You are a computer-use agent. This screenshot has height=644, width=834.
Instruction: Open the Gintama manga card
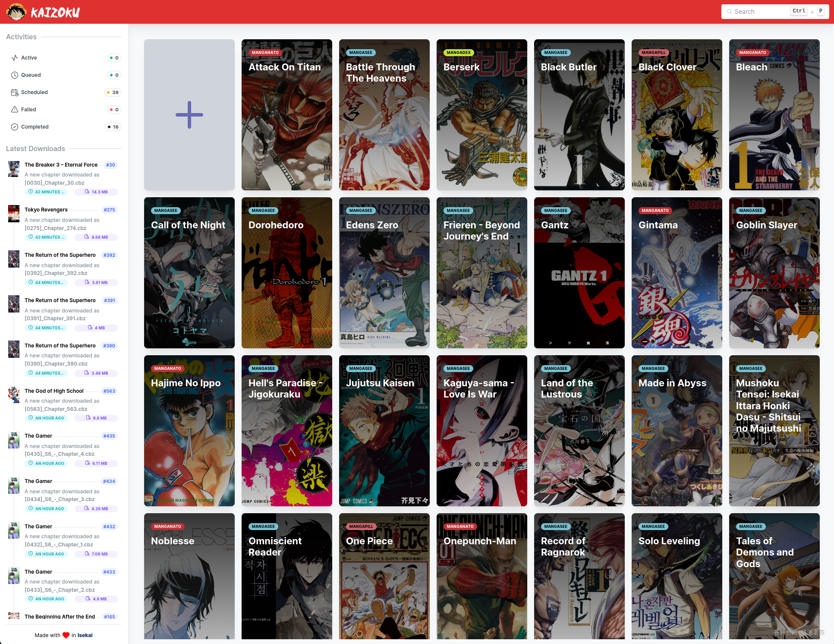[x=677, y=273]
